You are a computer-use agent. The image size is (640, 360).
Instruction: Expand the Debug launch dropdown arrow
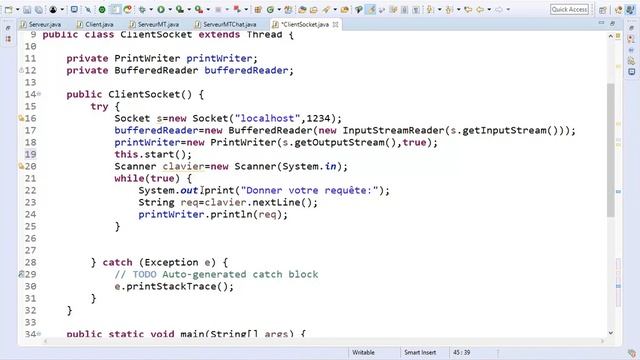(x=151, y=9)
